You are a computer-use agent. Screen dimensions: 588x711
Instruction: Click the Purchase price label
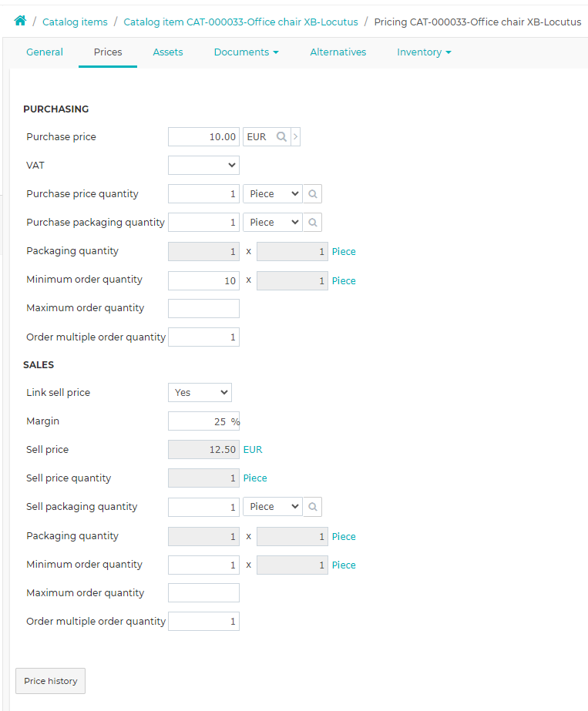[x=61, y=137]
